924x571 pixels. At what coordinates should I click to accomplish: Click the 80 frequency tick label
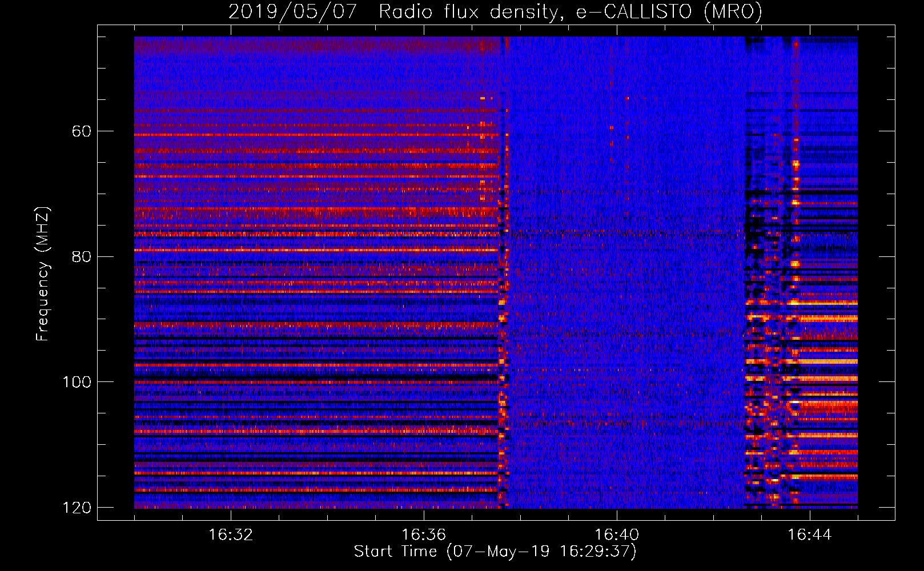tap(82, 256)
